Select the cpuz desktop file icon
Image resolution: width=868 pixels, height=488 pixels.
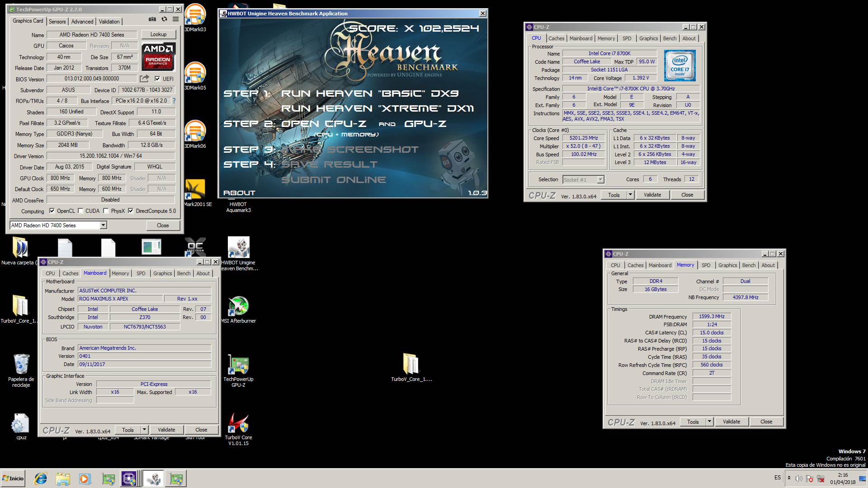[21, 426]
